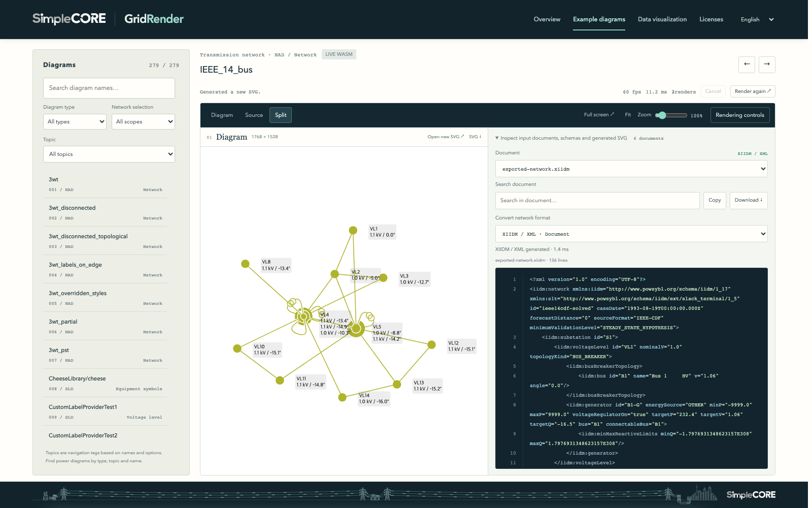Click the SimpleCORE logo in the header
812x508 pixels.
(69, 19)
